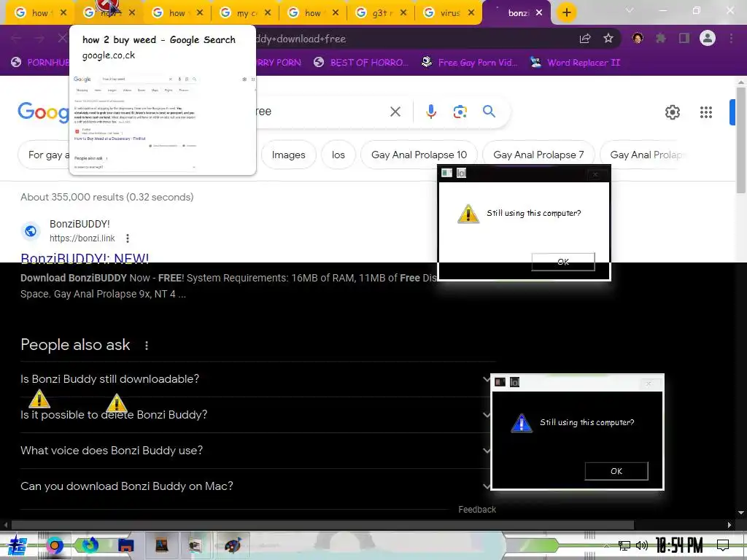Click the share page icon in address bar
Screen dimensions: 747x560
coord(585,39)
